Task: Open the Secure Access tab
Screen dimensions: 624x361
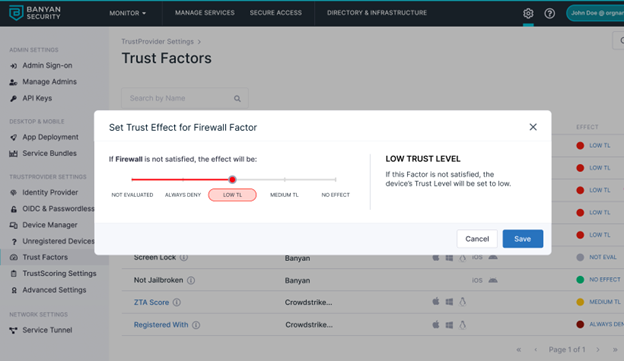Action: pos(275,13)
